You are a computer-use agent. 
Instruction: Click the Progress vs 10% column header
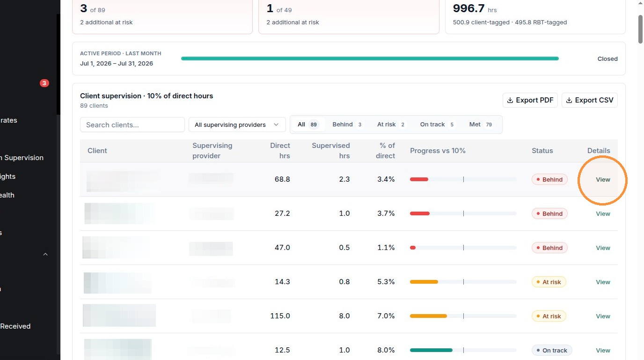[x=438, y=151]
